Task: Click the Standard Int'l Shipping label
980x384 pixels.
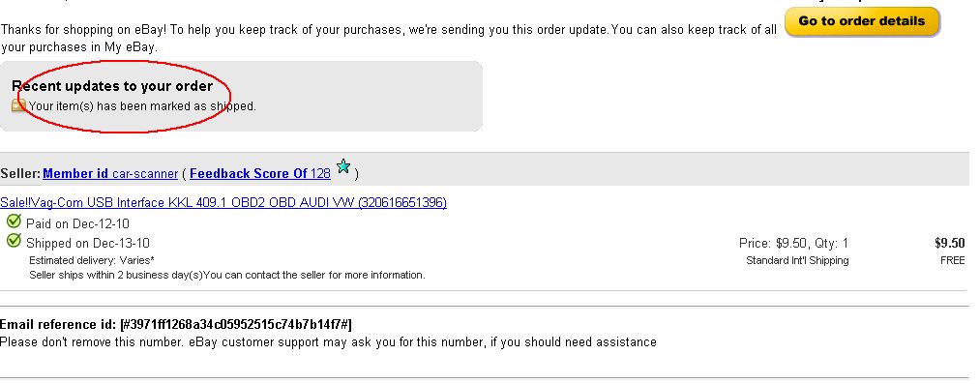Action: tap(797, 260)
